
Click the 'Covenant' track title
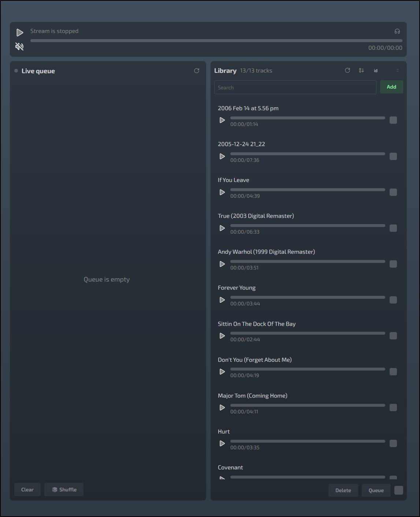point(230,468)
